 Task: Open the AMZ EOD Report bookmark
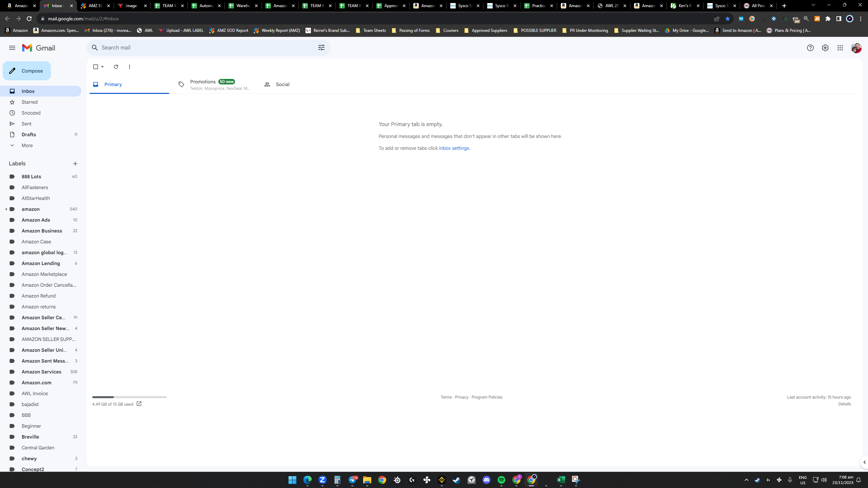[x=229, y=30]
